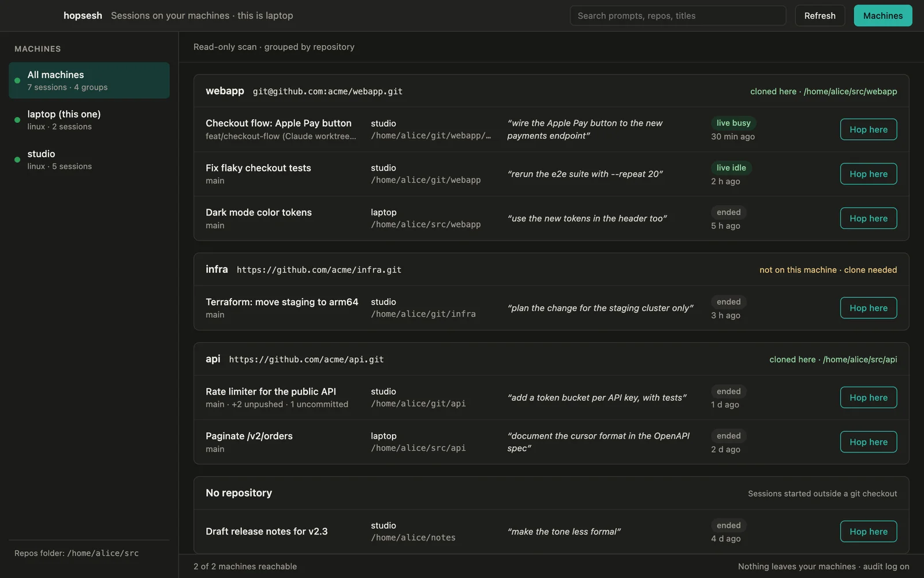This screenshot has width=924, height=578.
Task: Click 'Draft release notes for v2.3' title
Action: [266, 531]
